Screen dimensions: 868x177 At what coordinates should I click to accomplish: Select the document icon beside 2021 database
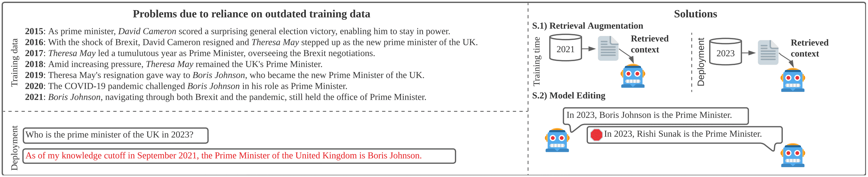coord(608,48)
